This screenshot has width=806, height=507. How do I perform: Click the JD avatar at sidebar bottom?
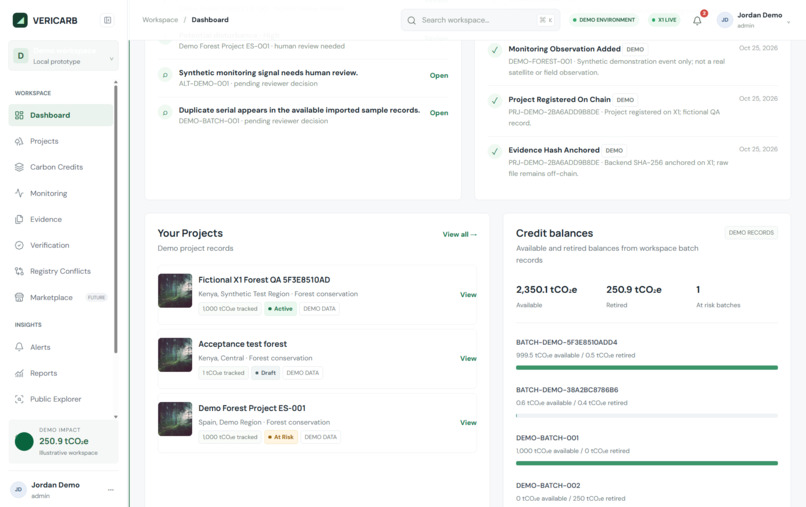pos(19,490)
